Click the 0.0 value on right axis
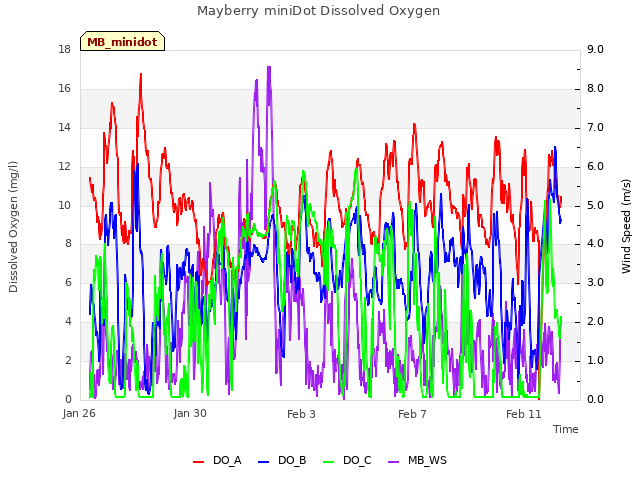Screen dimensions: 640x480 [595, 400]
